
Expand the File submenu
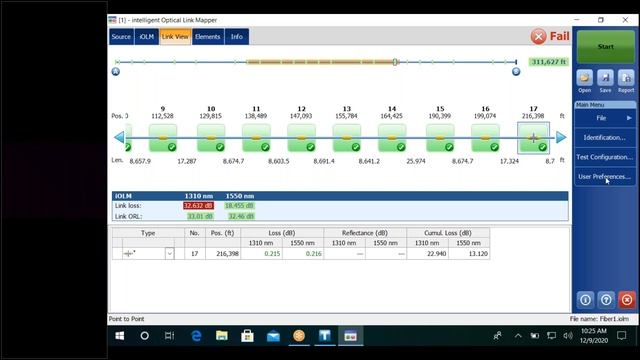(x=605, y=118)
